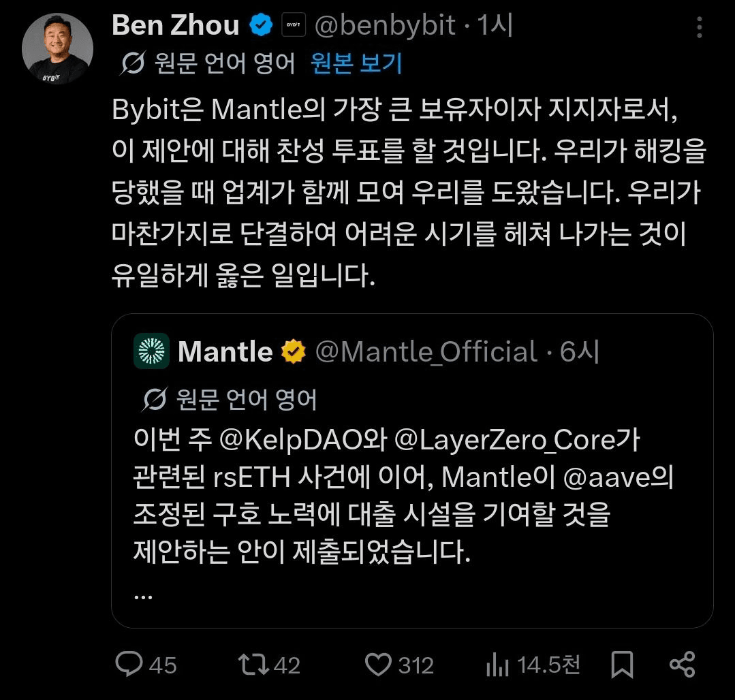Click 원본 보기 to show original
Screen dimensions: 735x700
356,63
